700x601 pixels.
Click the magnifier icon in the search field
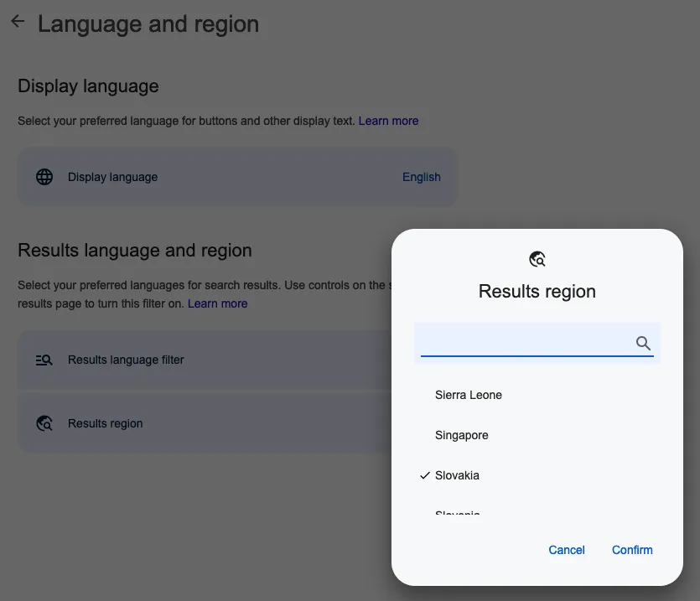point(642,343)
